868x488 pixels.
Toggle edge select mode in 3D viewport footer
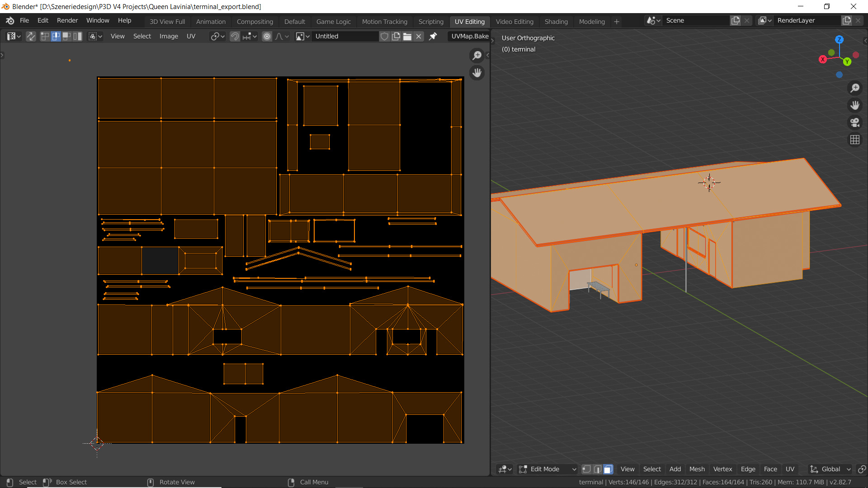597,469
